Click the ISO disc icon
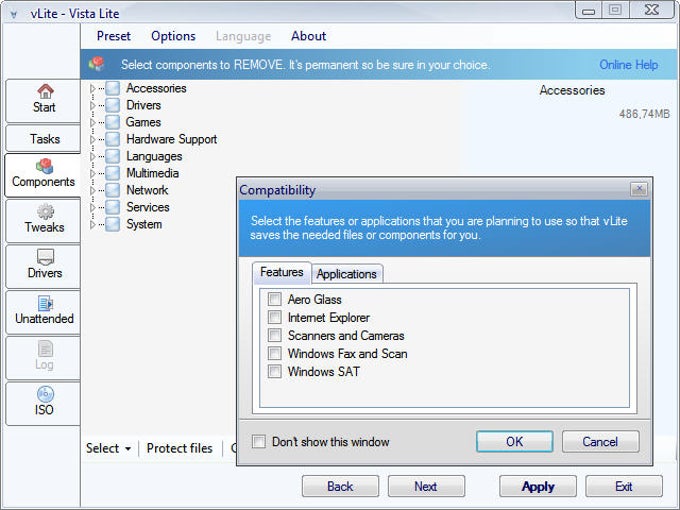 [45, 394]
